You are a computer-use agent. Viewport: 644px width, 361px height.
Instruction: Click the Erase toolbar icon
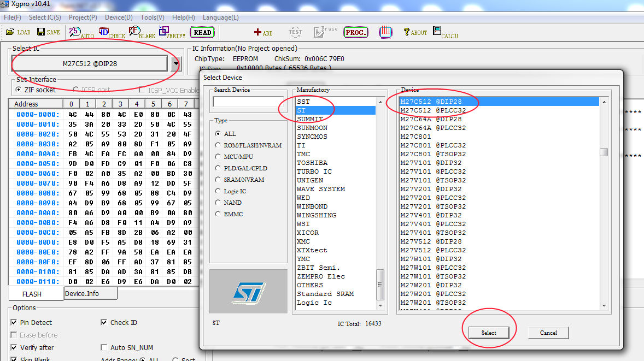[x=325, y=32]
